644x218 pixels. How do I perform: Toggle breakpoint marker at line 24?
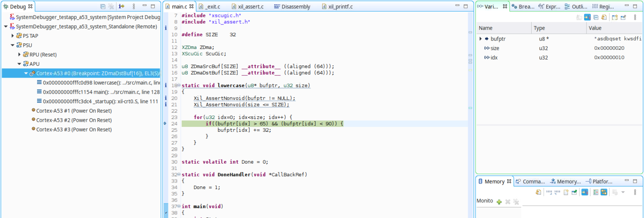pyautogui.click(x=165, y=124)
